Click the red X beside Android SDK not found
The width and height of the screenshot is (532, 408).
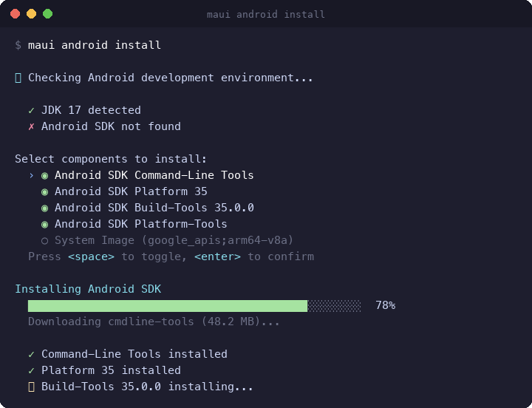point(31,126)
